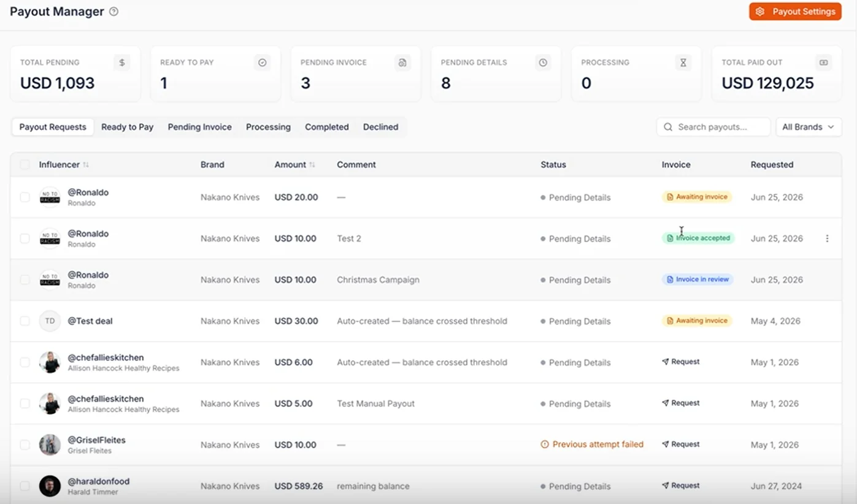Toggle the select-all checkbox in table header

[x=25, y=164]
